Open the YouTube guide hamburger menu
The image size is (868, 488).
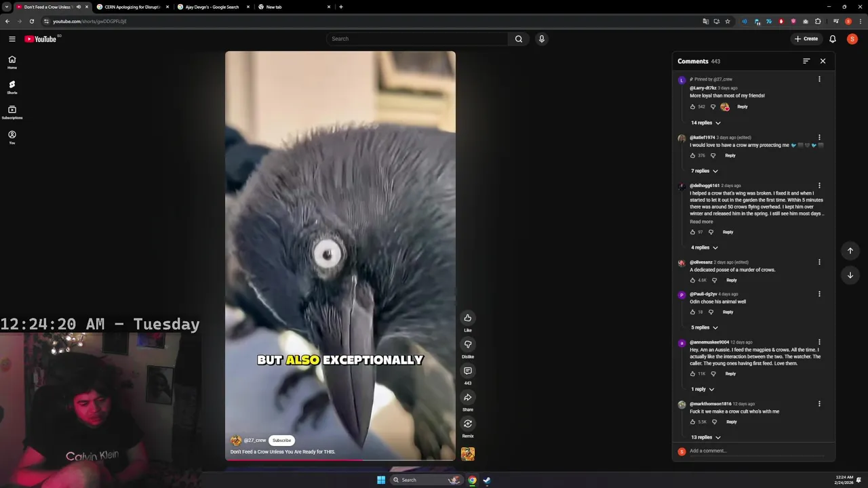[12, 39]
